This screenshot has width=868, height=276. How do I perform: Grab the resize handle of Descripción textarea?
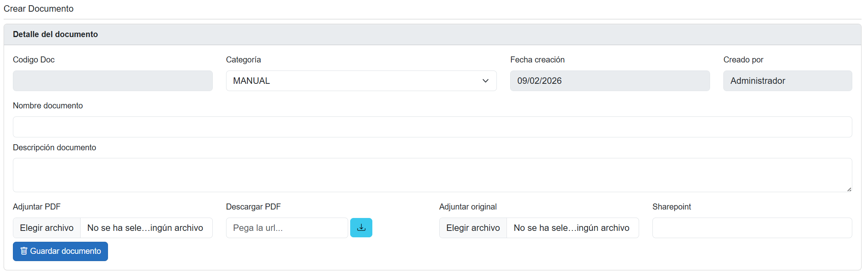(849, 189)
